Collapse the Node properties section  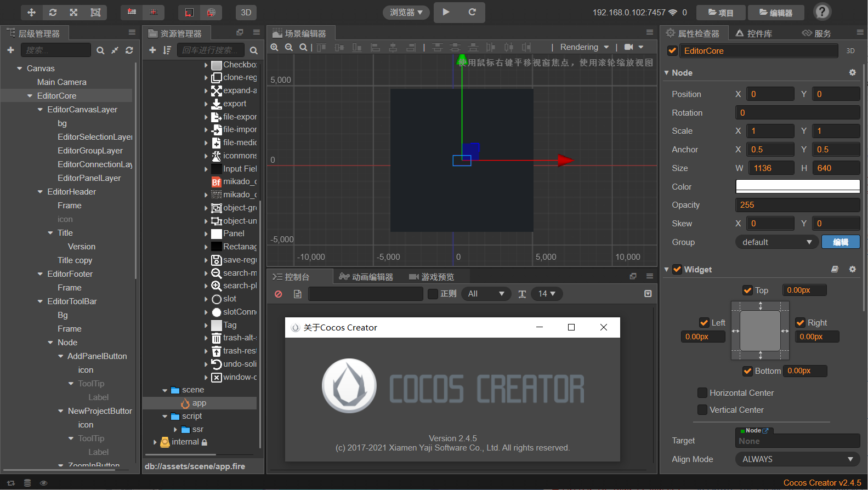(x=666, y=73)
